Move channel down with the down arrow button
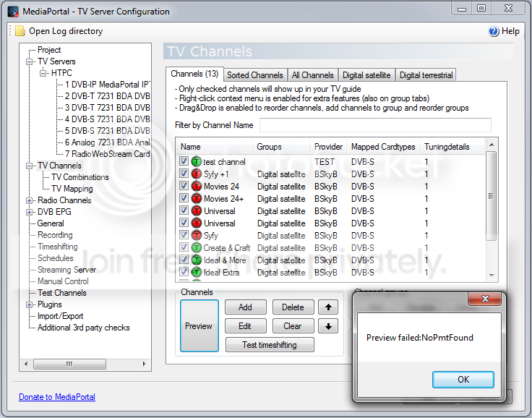The height and width of the screenshot is (418, 532). pyautogui.click(x=328, y=326)
